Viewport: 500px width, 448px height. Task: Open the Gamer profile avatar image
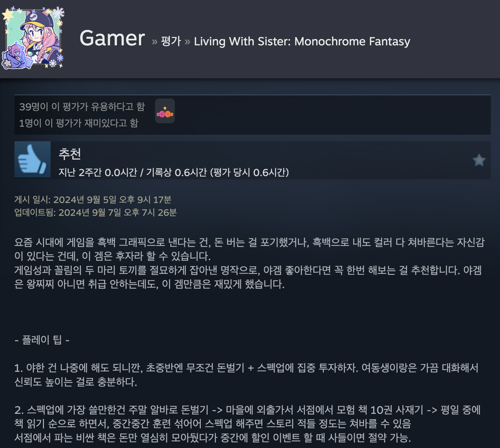click(34, 38)
